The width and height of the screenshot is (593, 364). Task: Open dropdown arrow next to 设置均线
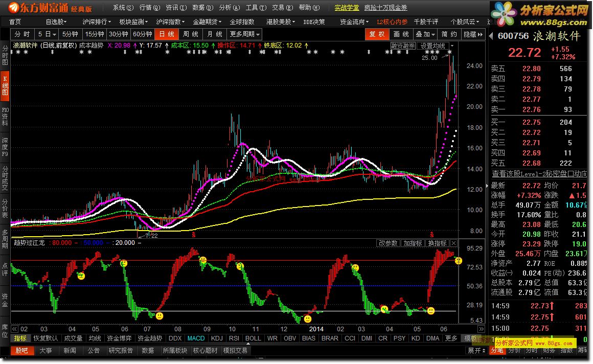point(452,46)
